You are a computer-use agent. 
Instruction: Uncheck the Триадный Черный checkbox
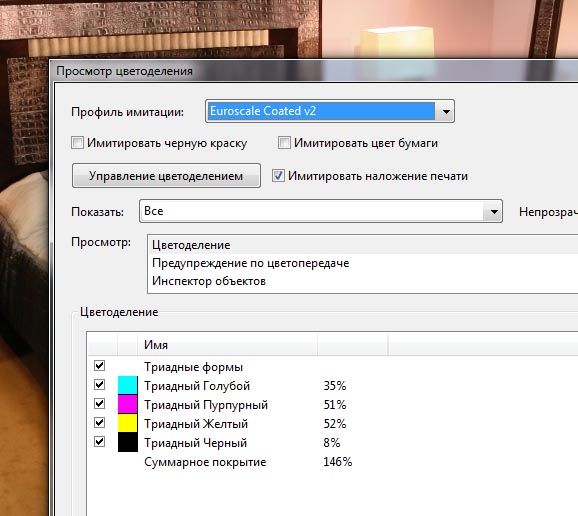pyautogui.click(x=100, y=442)
